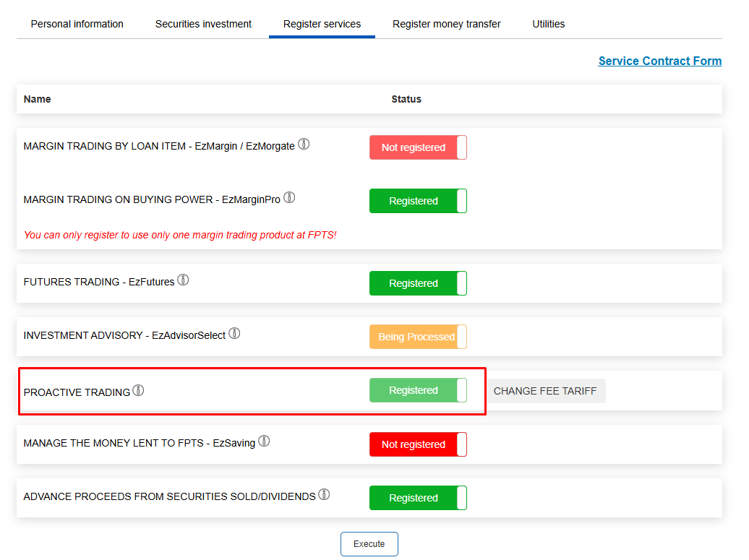The width and height of the screenshot is (749, 560).
Task: Click the red one-margin-product warning text
Action: click(x=180, y=235)
